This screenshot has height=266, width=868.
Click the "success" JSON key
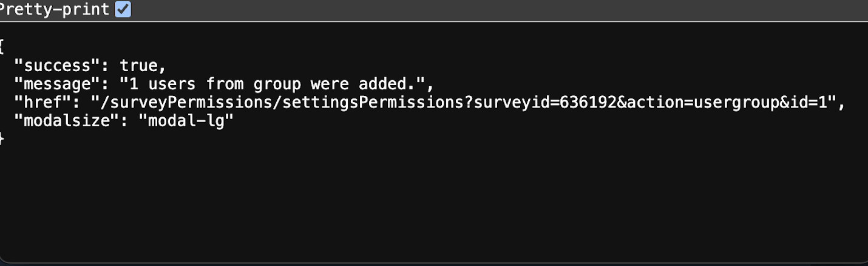tap(56, 65)
